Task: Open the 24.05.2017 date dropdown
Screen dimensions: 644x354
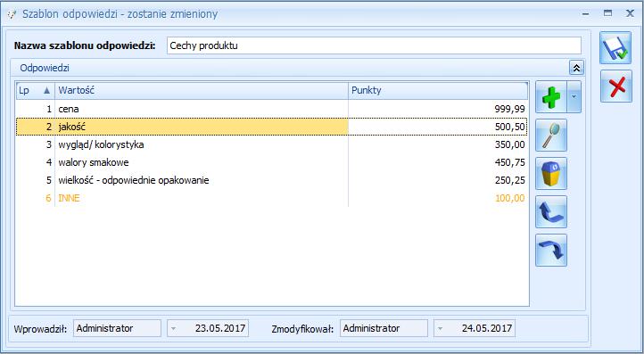Action: pyautogui.click(x=441, y=328)
